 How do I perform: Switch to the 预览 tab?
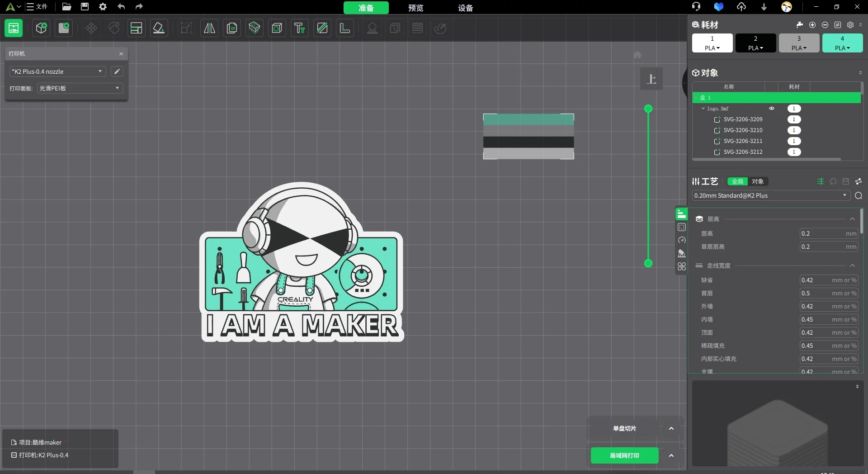[415, 8]
